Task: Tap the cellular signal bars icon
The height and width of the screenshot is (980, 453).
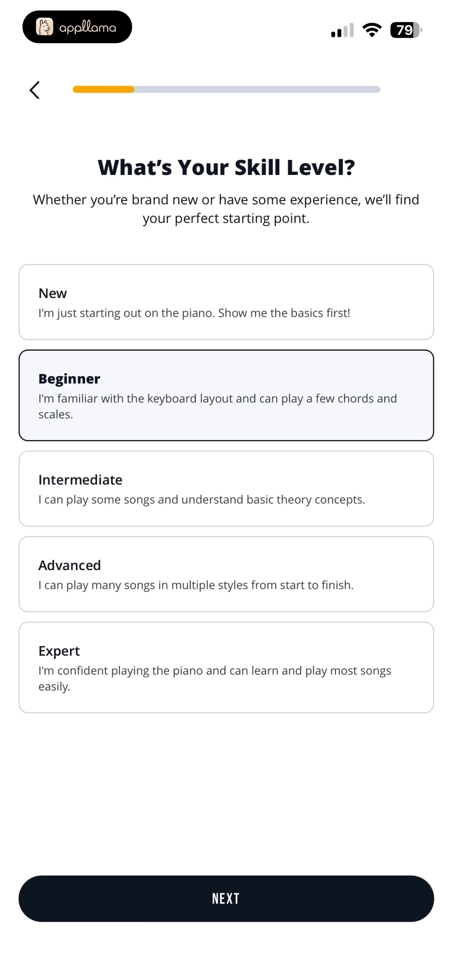Action: click(x=342, y=30)
